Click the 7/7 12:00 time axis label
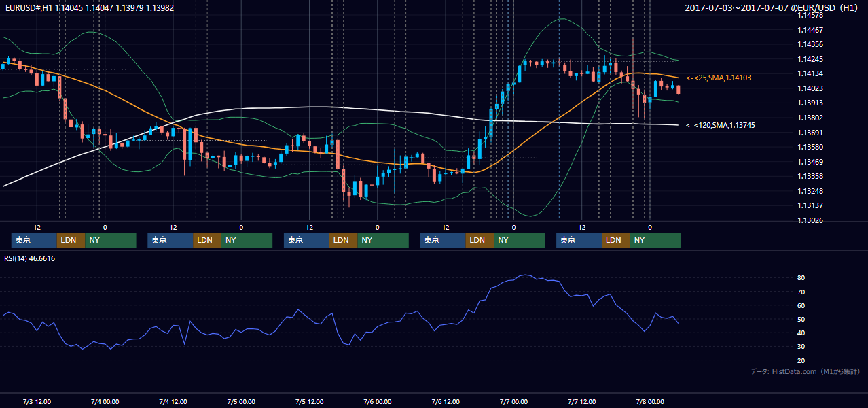 [582, 401]
